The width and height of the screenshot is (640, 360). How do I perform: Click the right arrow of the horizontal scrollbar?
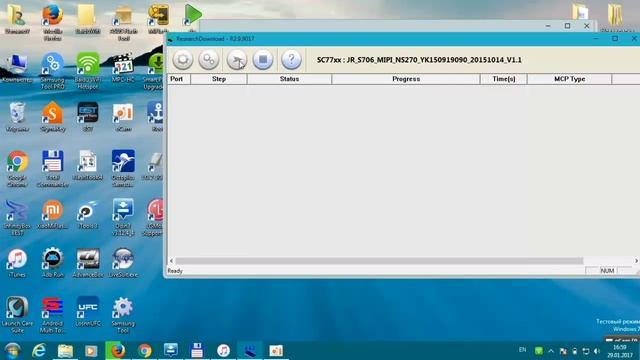[636, 260]
